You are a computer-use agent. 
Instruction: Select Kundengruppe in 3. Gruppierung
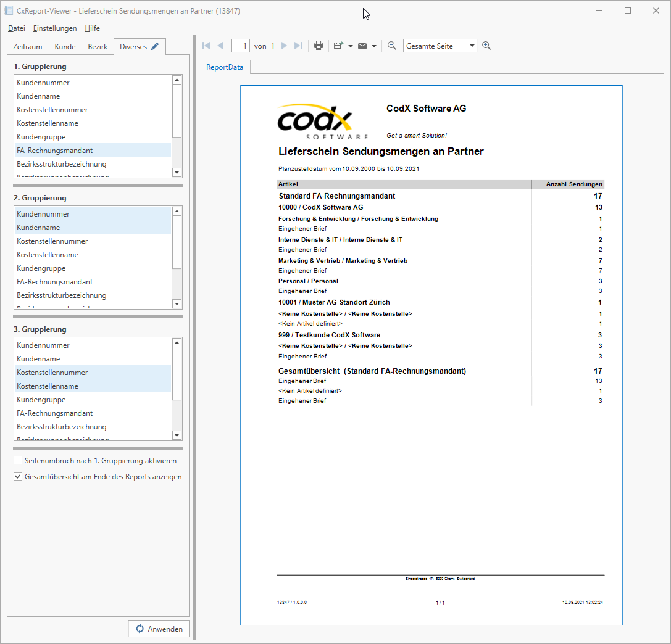93,399
